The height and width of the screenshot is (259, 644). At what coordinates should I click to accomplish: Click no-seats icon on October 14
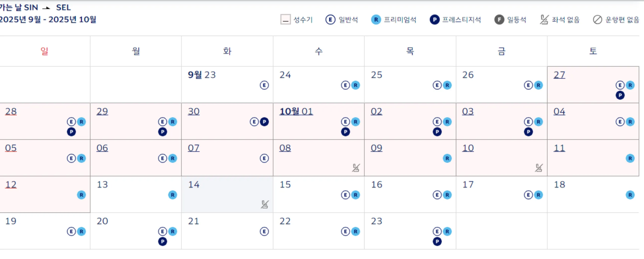coord(265,204)
